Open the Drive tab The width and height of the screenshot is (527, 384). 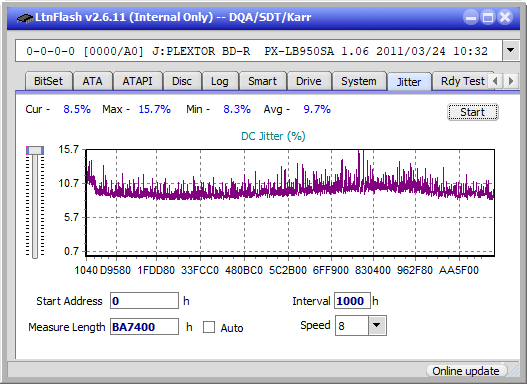tap(309, 81)
